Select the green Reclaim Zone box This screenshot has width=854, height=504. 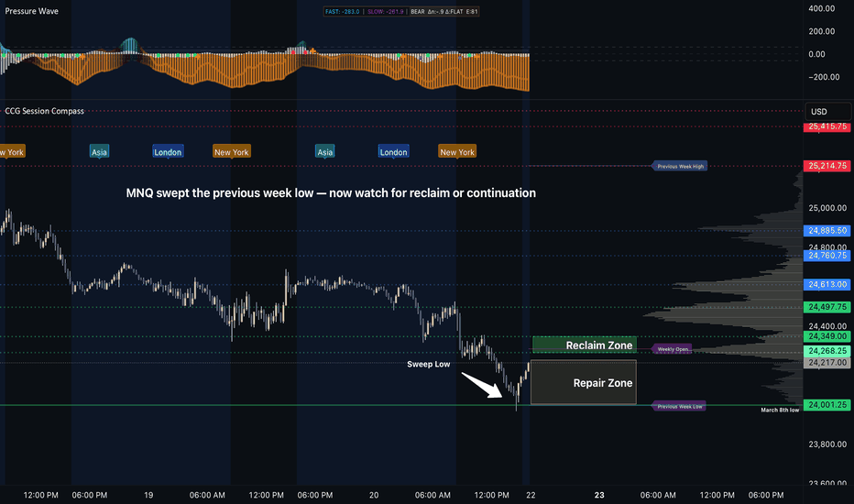584,345
